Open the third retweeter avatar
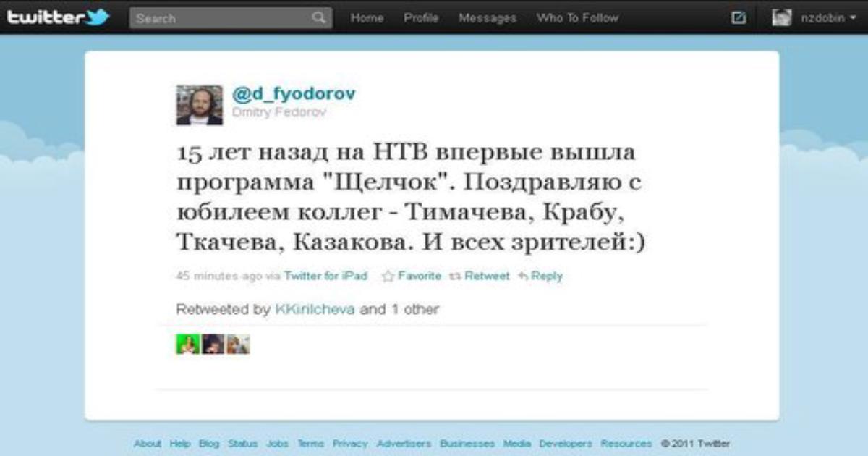The width and height of the screenshot is (868, 456). pos(238,344)
